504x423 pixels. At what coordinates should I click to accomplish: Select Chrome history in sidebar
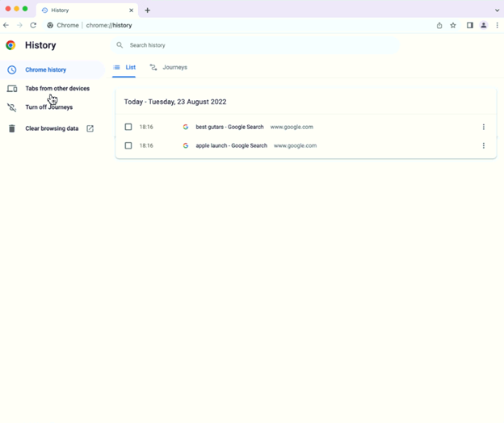point(52,69)
